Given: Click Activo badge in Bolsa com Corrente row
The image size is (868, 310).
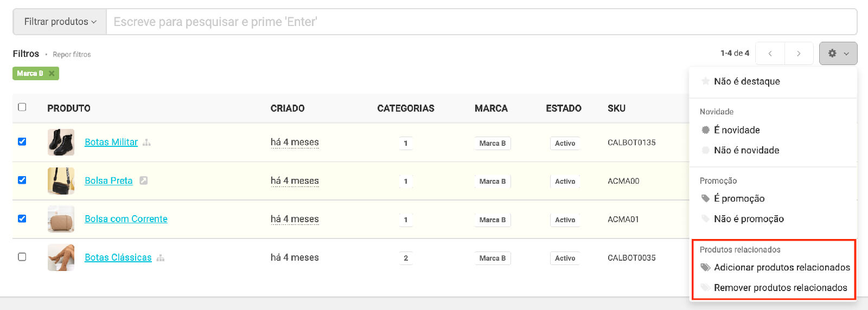Looking at the screenshot, I should coord(565,219).
